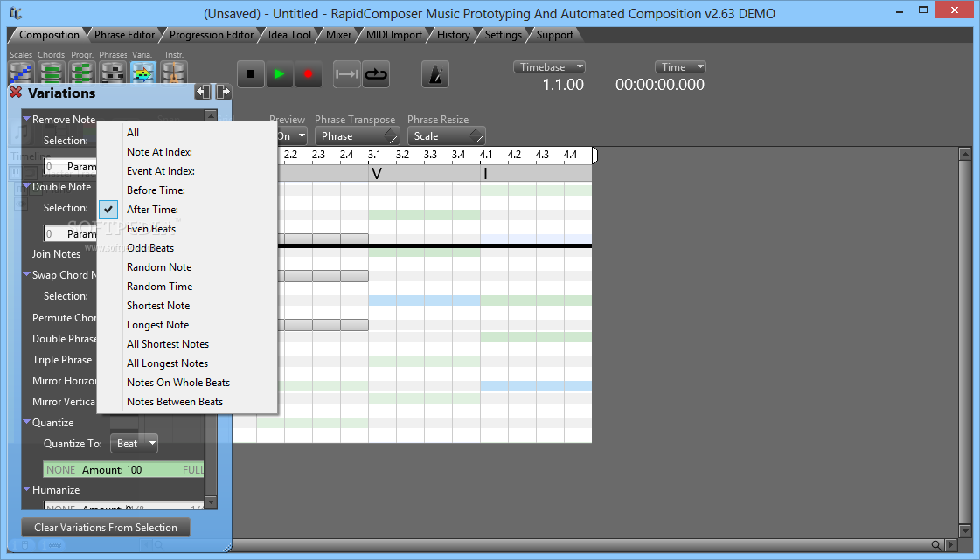
Task: Open the Mixer tab
Action: [338, 35]
